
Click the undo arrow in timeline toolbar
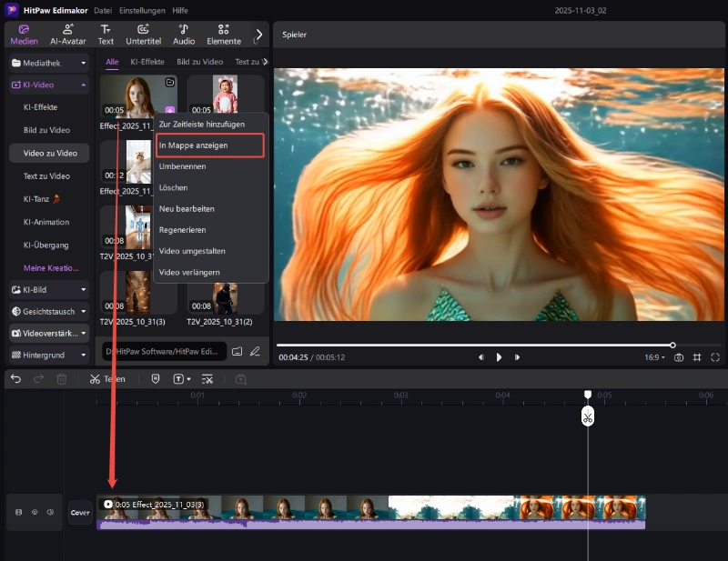pyautogui.click(x=16, y=379)
